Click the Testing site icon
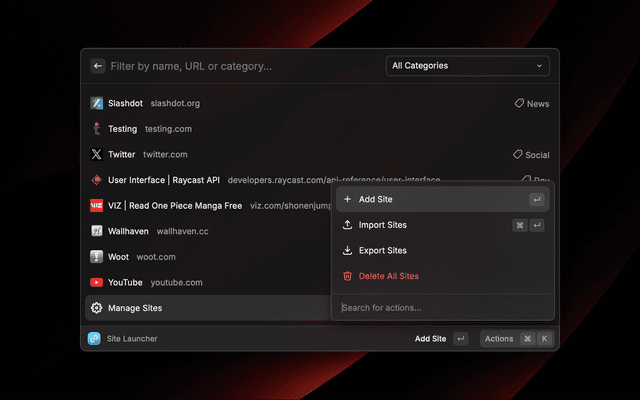The height and width of the screenshot is (400, 640). coord(97,129)
